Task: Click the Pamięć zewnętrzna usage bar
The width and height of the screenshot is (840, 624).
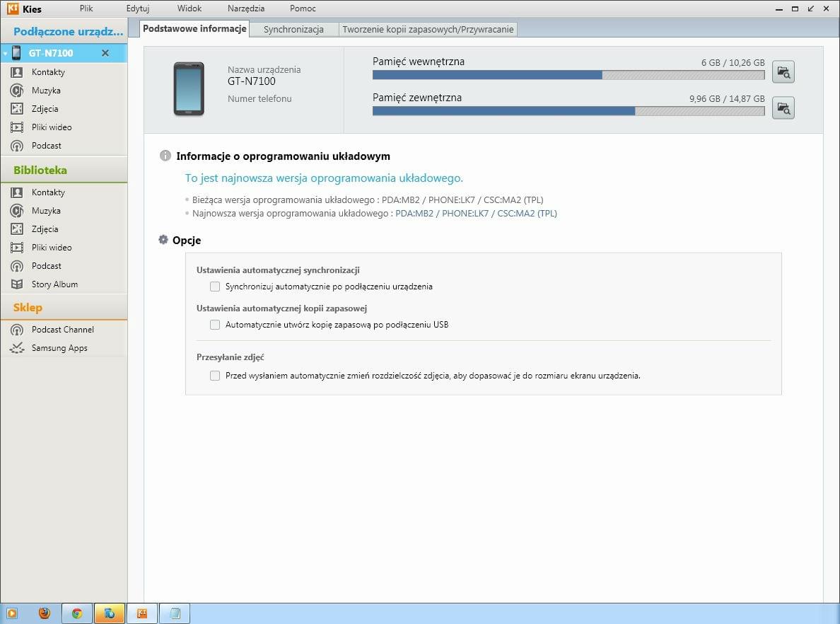Action: pos(568,112)
